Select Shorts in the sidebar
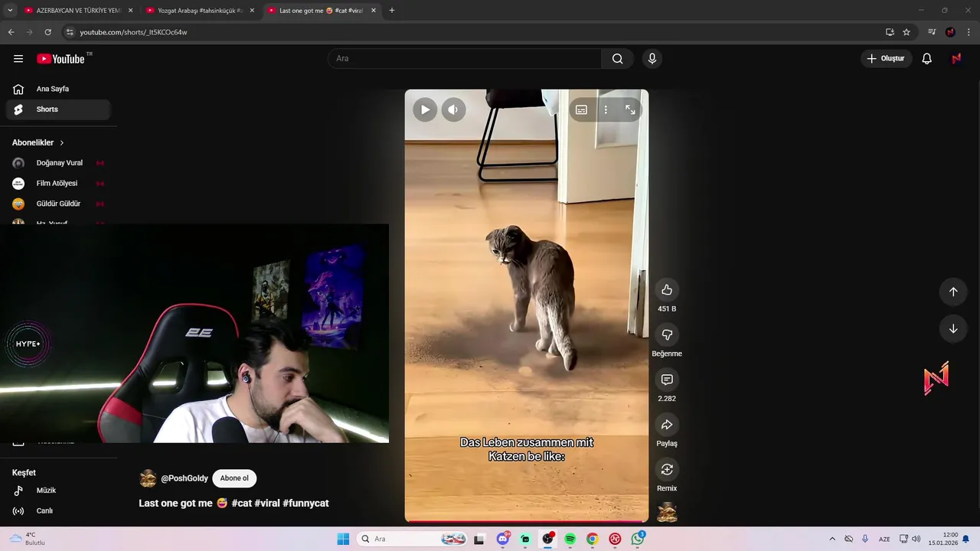 tap(58, 109)
